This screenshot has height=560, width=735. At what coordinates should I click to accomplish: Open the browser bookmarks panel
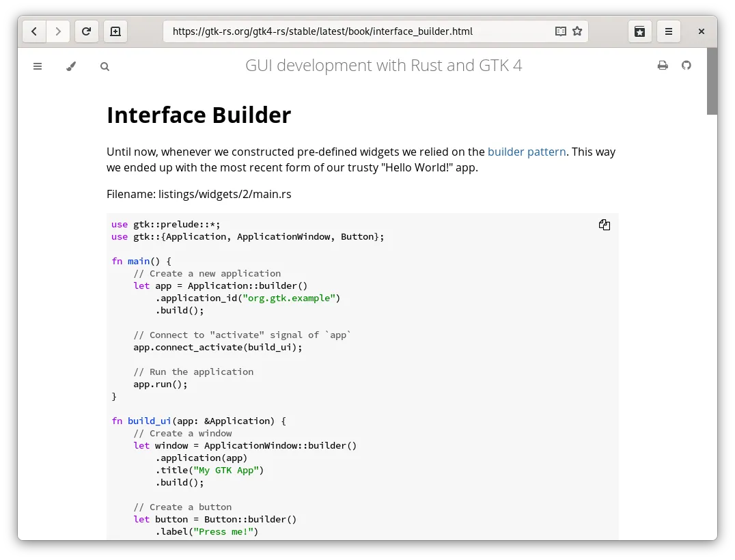tap(639, 31)
